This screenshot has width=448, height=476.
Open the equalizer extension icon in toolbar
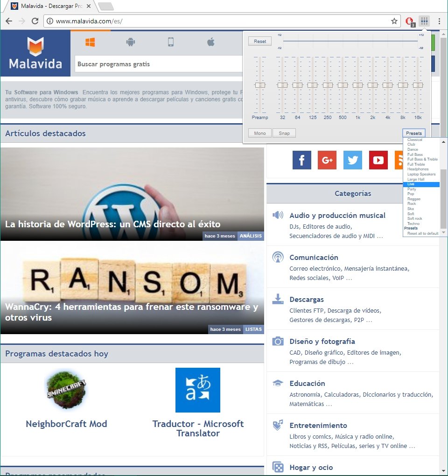pyautogui.click(x=424, y=21)
